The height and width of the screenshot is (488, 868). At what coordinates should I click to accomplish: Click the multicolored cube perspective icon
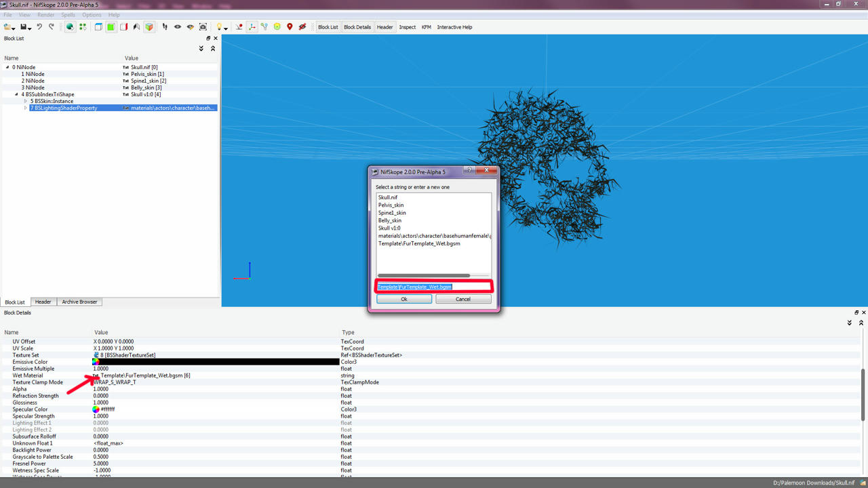pyautogui.click(x=149, y=27)
